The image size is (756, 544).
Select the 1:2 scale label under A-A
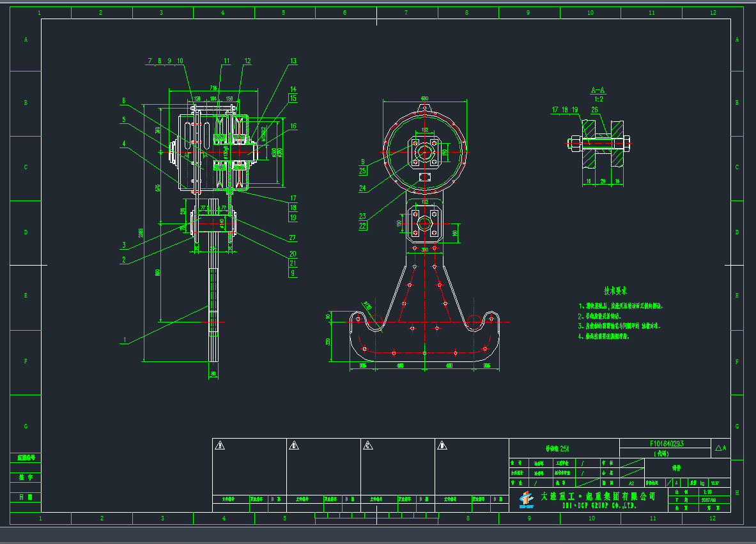pyautogui.click(x=598, y=99)
